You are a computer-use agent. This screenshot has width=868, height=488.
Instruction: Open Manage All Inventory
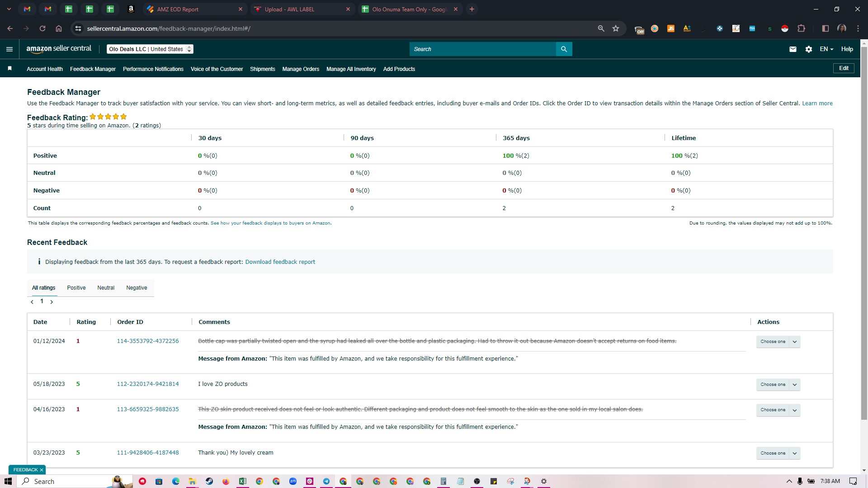click(x=351, y=69)
